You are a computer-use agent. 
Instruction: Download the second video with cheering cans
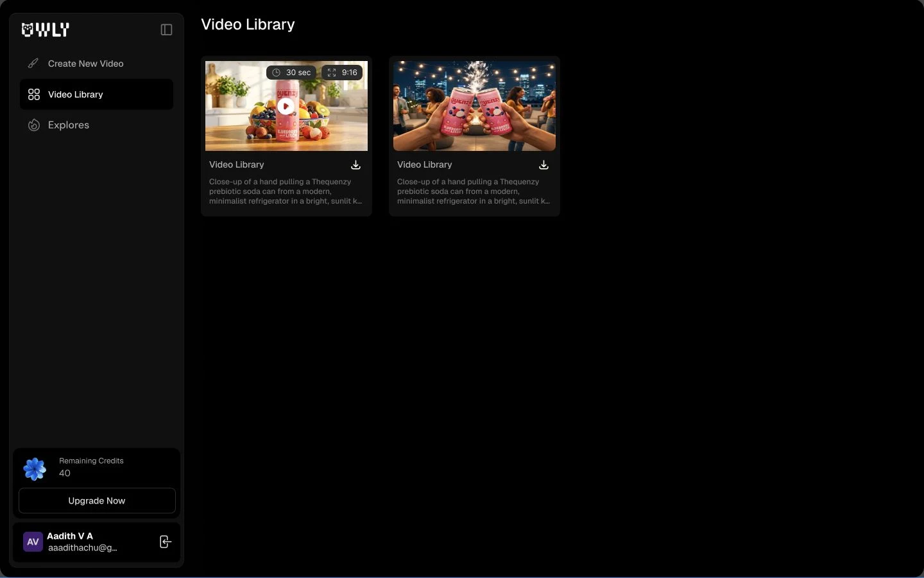click(x=543, y=165)
